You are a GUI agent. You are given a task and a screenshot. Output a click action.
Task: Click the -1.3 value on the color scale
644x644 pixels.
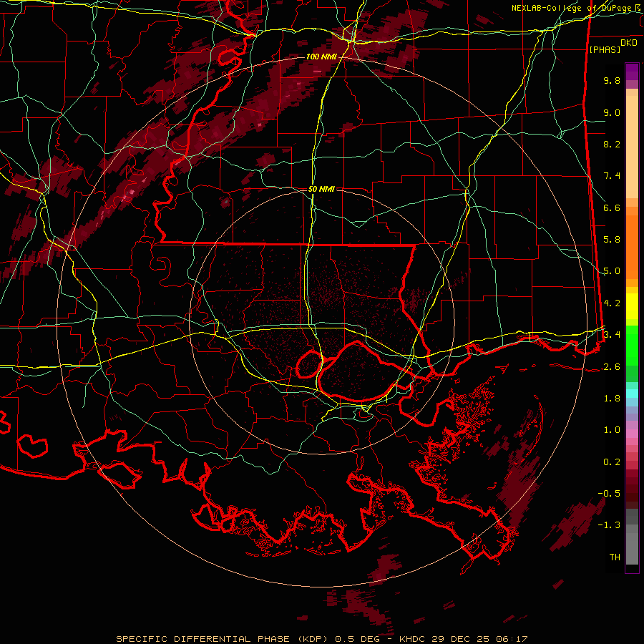pos(609,526)
